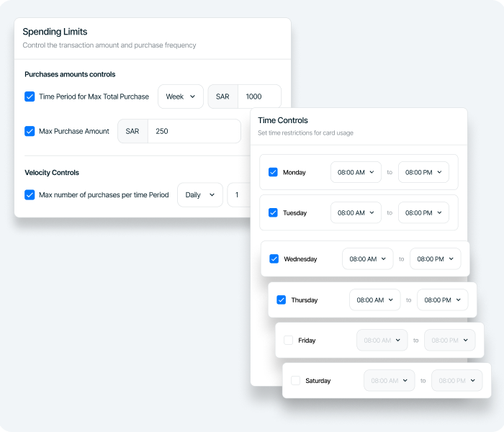
Task: Expand Monday start time 08:00 AM dropdown
Action: click(x=356, y=172)
